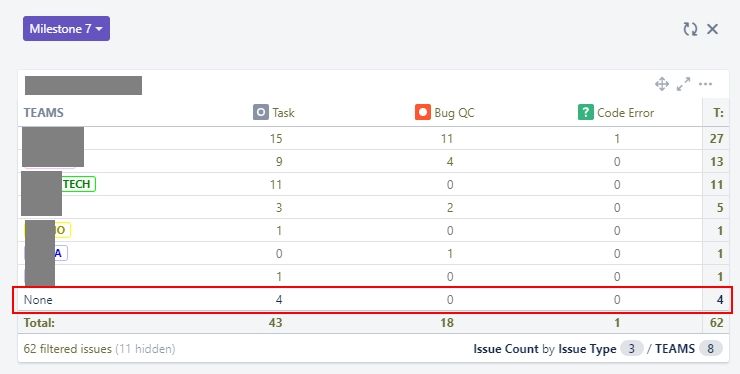Click the Task column header label
The width and height of the screenshot is (740, 374).
click(283, 113)
